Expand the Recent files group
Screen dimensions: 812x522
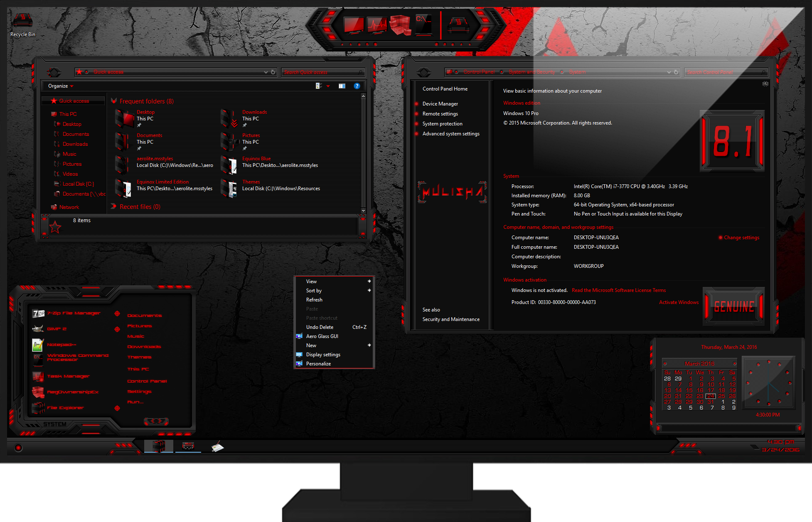[114, 206]
